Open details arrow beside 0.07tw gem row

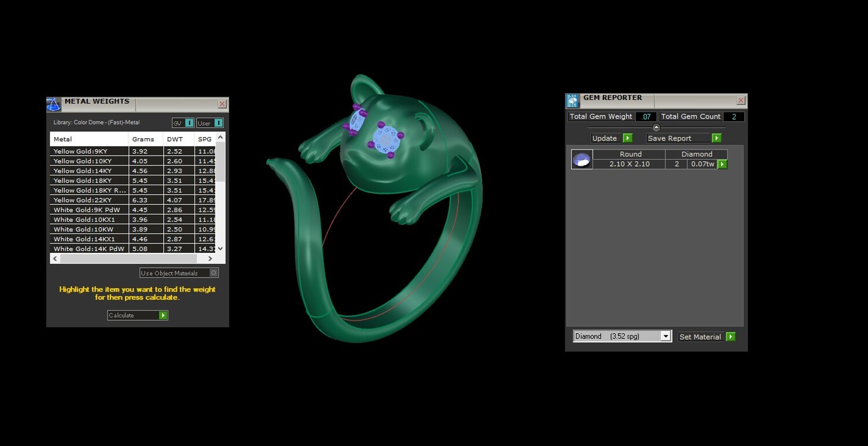722,164
